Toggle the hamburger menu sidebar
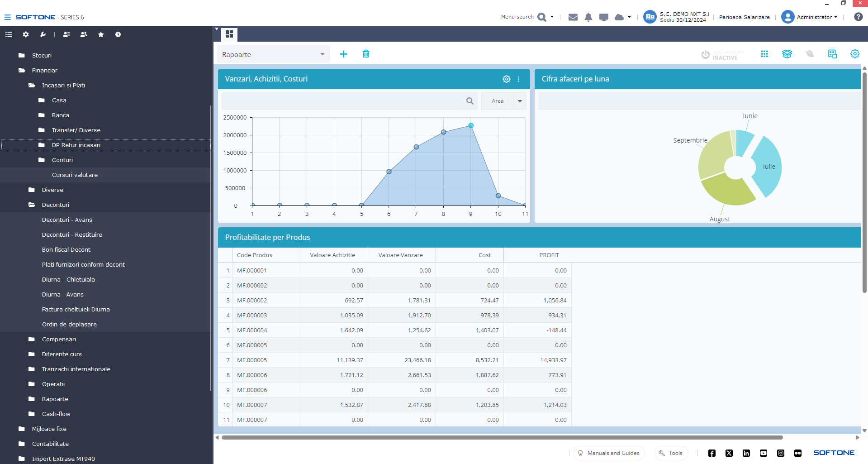Screen dimensions: 868x464 point(7,17)
